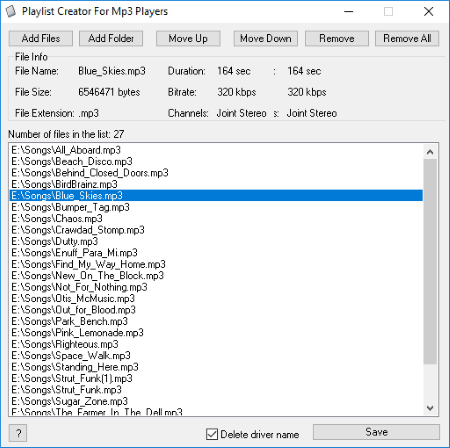The height and width of the screenshot is (448, 450).
Task: Click the app icon in the title bar
Action: [x=11, y=11]
